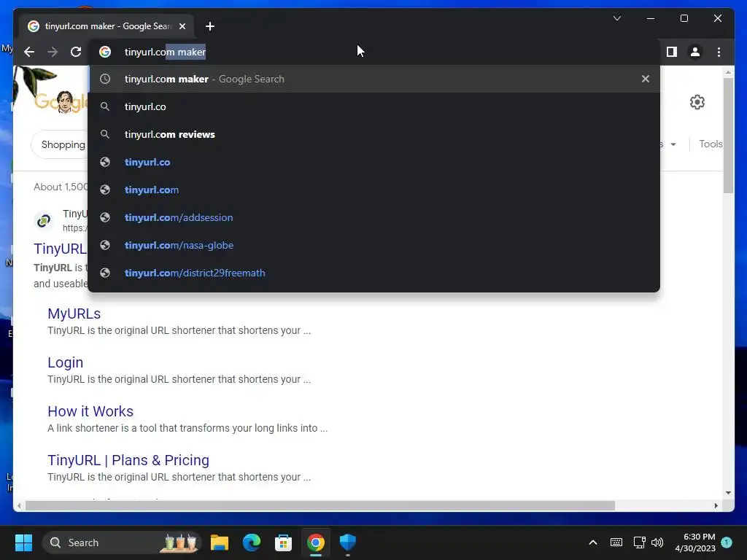The image size is (747, 560).
Task: Open the MyURLs sitelink
Action: (74, 314)
